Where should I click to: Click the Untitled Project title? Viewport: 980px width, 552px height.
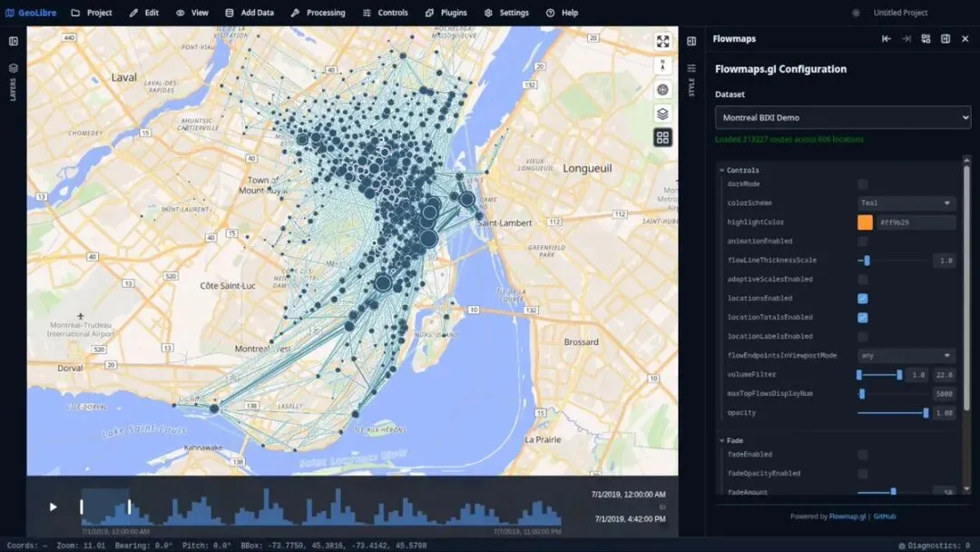click(x=900, y=13)
